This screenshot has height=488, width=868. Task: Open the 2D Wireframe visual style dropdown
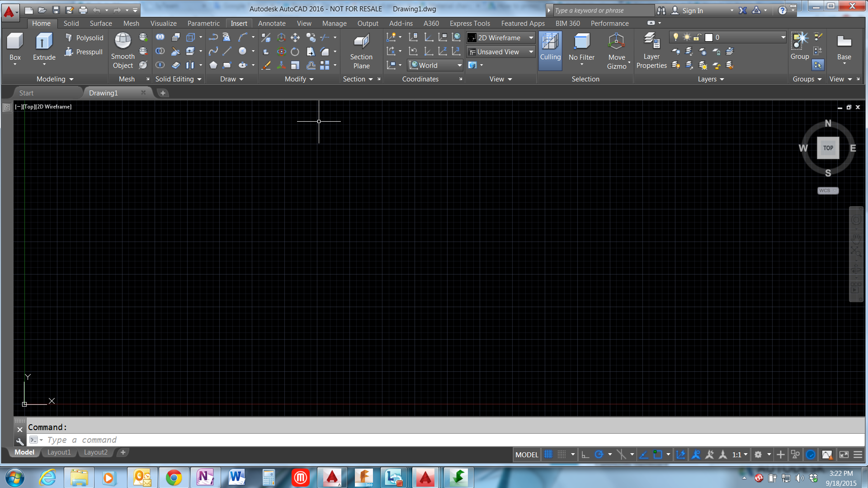530,38
